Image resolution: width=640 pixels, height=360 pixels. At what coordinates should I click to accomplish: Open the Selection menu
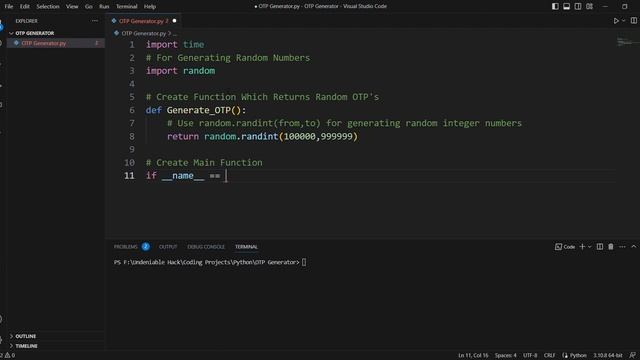pyautogui.click(x=48, y=6)
